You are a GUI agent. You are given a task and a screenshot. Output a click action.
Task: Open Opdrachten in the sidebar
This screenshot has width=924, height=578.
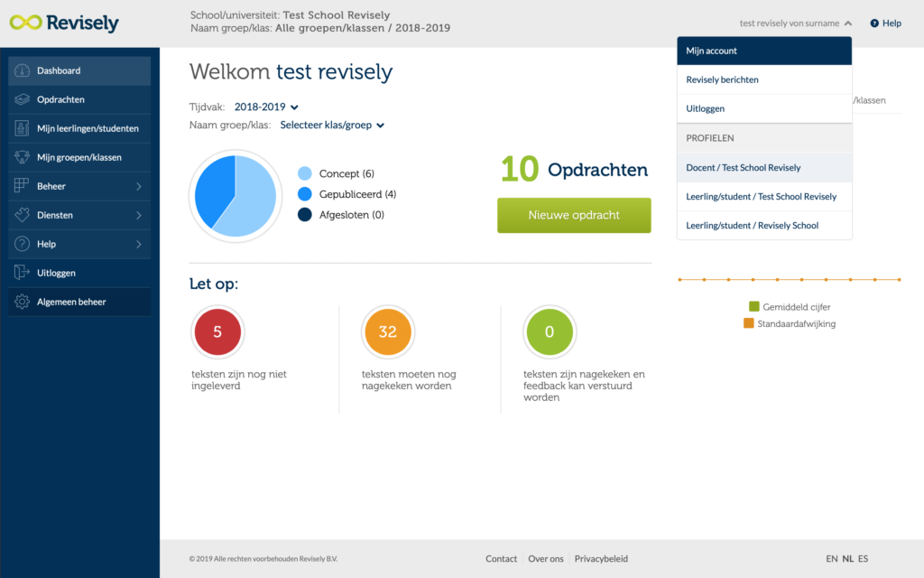tap(79, 99)
